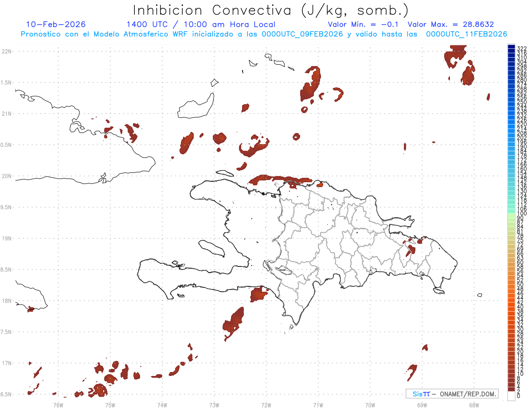
Task: Click the light green 100 swatch on the color bar
Action: 511,215
